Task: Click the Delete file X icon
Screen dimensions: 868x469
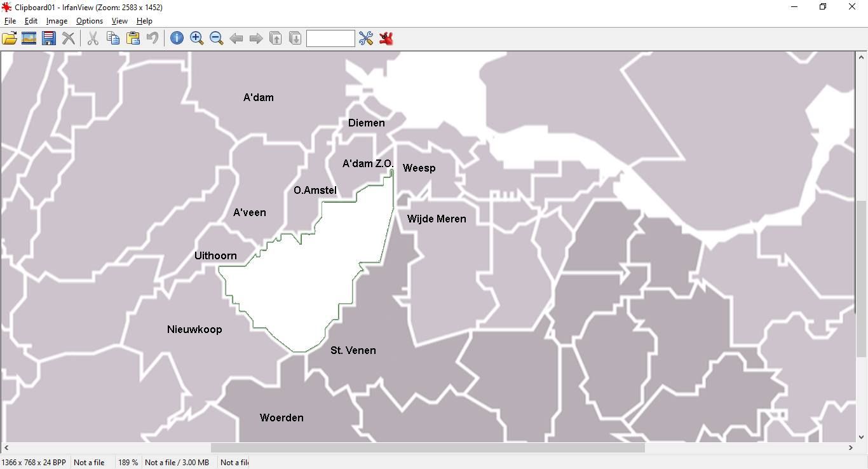Action: tap(69, 38)
